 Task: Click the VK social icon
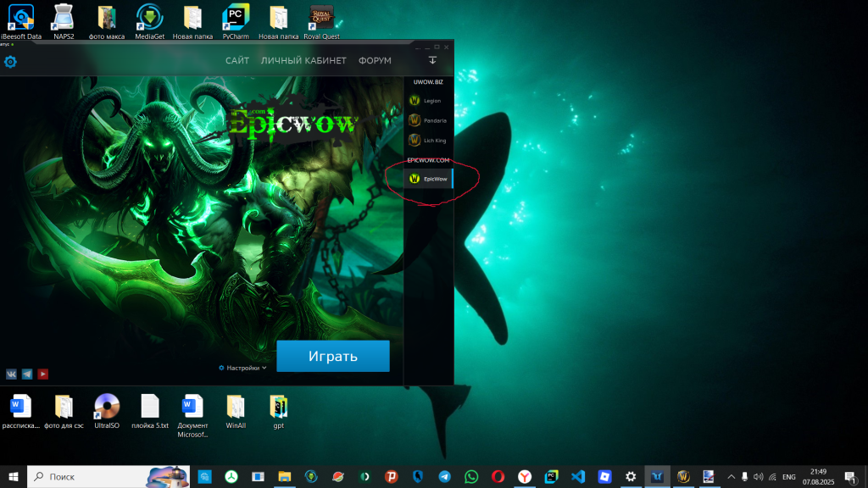(x=12, y=374)
